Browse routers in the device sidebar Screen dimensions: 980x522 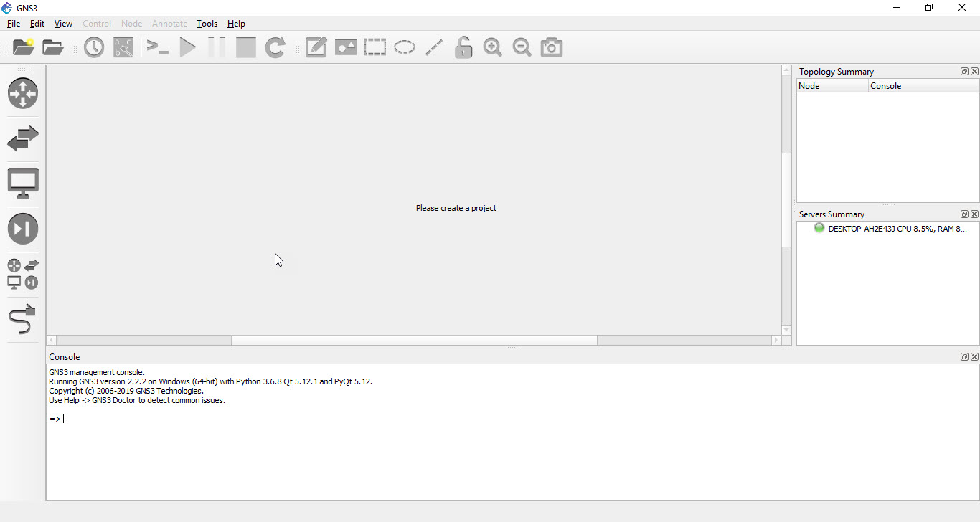[23, 93]
